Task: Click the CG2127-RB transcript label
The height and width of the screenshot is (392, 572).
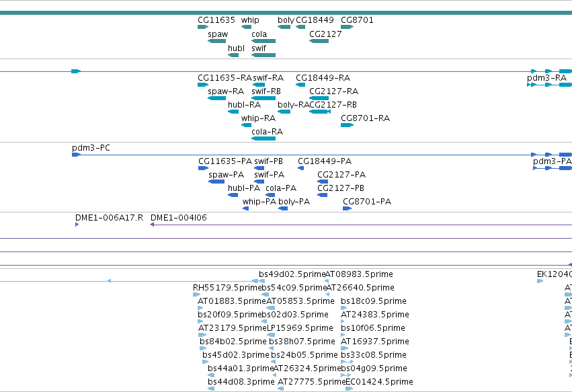Action: pos(333,105)
